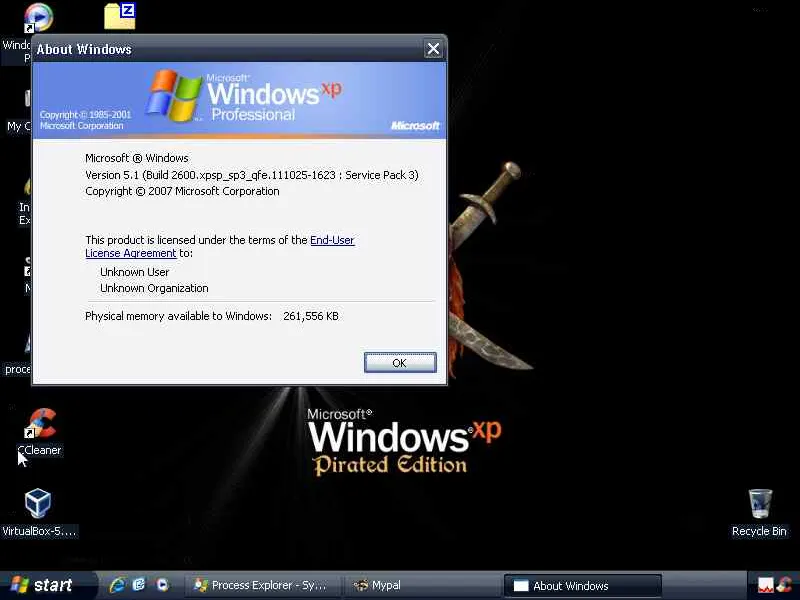The width and height of the screenshot is (800, 600).
Task: Select the Recycle Bin icon
Action: [759, 512]
